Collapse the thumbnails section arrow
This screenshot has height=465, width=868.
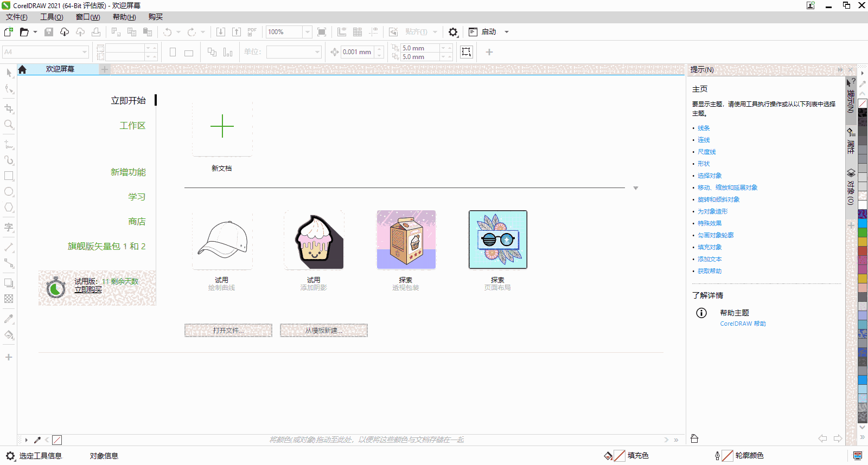click(635, 188)
